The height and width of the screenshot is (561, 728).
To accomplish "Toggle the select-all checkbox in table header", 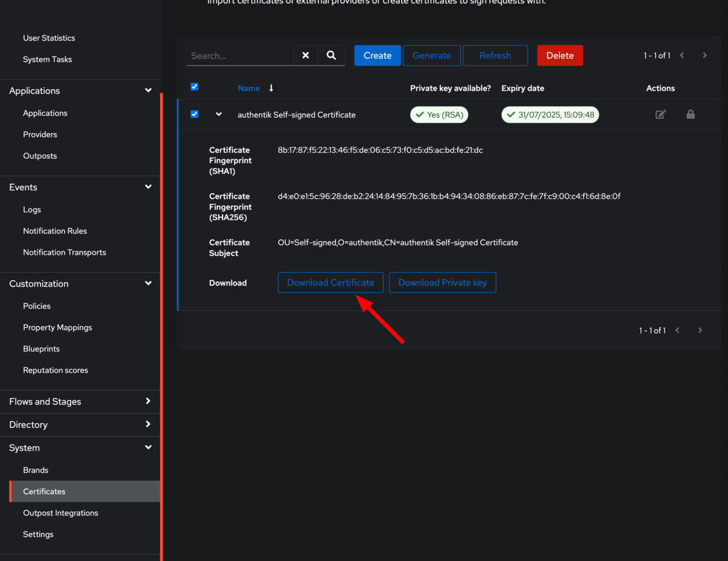I will pos(194,87).
